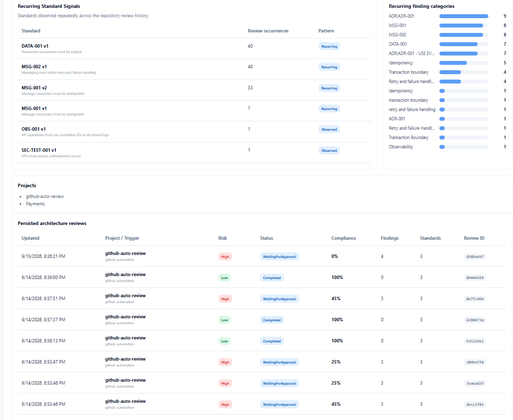Image resolution: width=513 pixels, height=420 pixels.
Task: Select the ADR:ADR-001 - USE EV... category label
Action: [411, 54]
